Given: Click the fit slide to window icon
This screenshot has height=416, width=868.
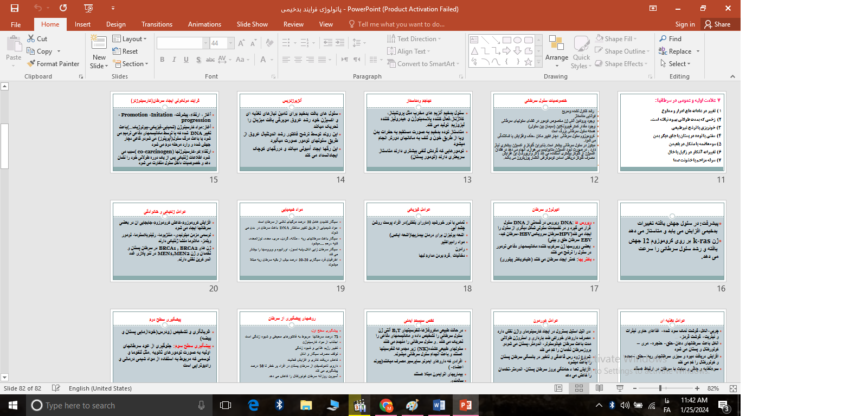Looking at the screenshot, I should pyautogui.click(x=733, y=388).
